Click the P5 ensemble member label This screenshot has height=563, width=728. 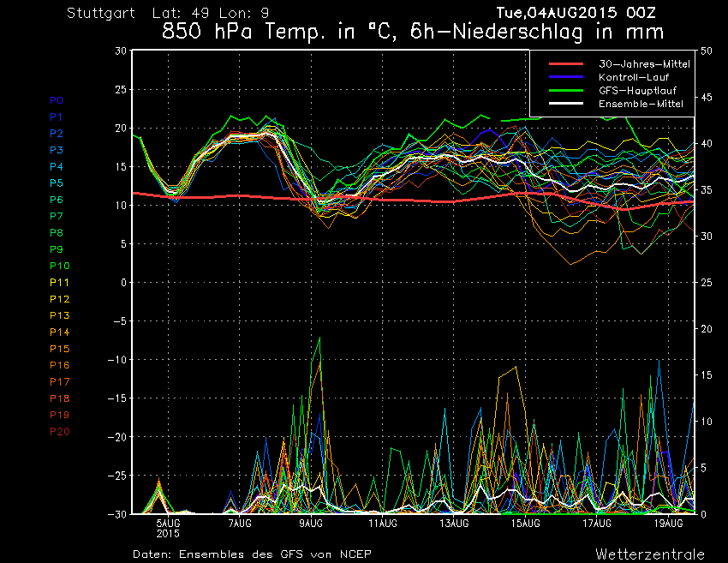click(57, 183)
